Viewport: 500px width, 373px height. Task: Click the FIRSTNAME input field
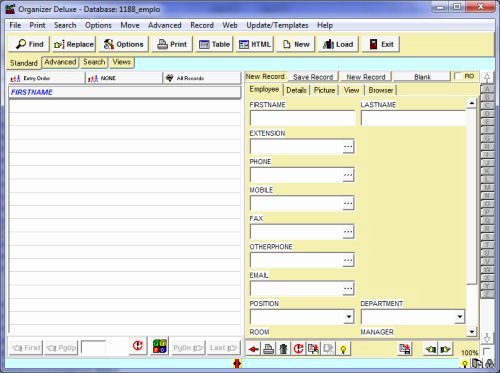tap(302, 118)
